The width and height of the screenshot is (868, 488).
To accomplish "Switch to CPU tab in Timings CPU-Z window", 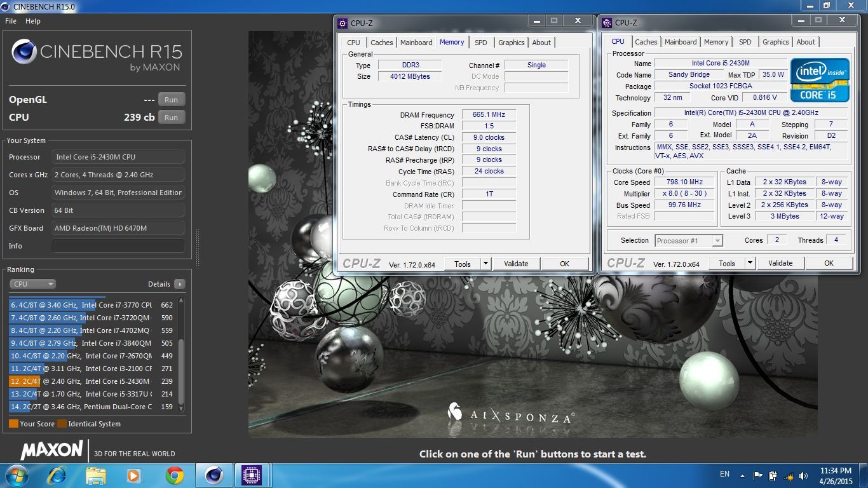I will coord(353,43).
